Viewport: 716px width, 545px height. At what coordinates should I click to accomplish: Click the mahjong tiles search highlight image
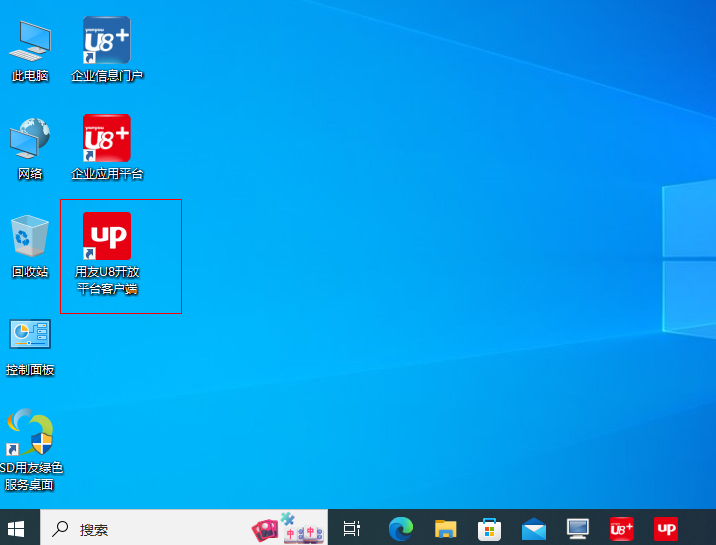(289, 528)
